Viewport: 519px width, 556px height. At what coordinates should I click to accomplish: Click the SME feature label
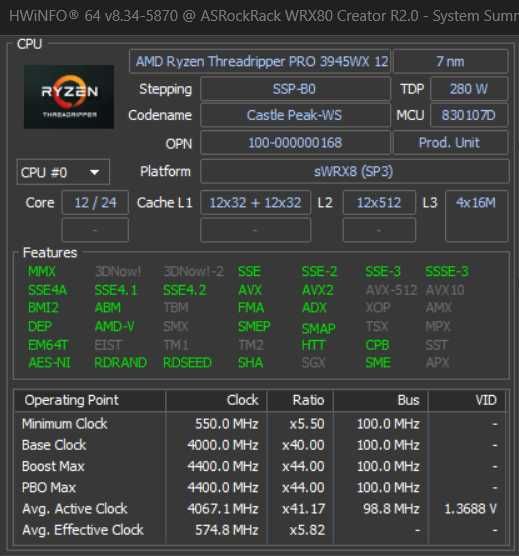tap(378, 362)
